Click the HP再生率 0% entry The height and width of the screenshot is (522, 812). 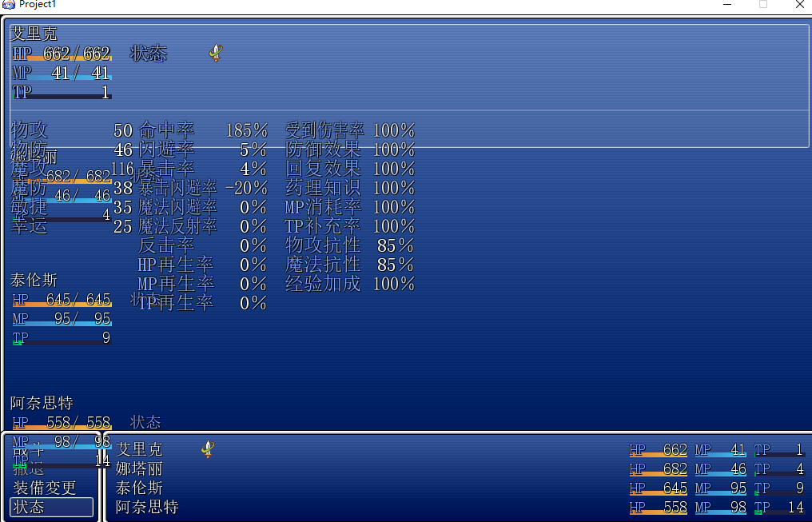(x=203, y=265)
